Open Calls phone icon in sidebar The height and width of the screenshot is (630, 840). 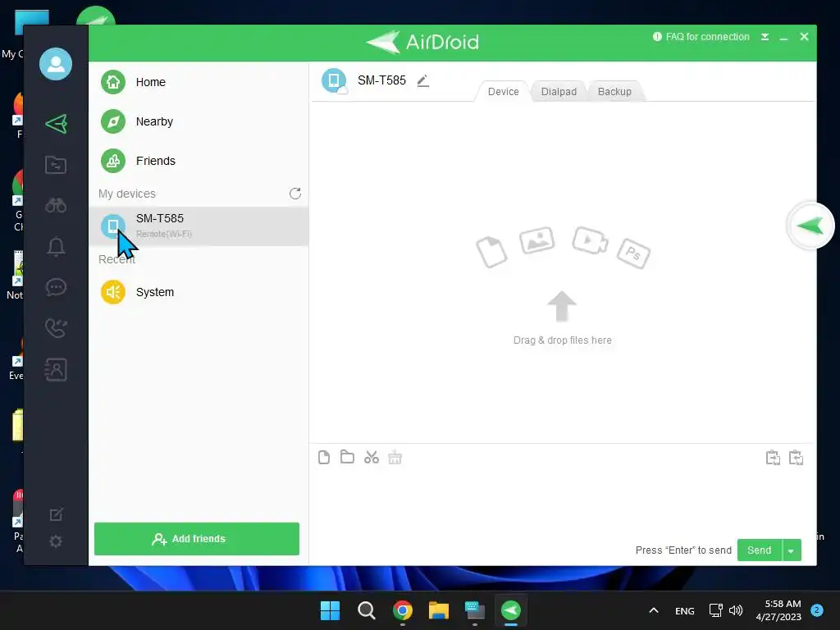point(56,328)
